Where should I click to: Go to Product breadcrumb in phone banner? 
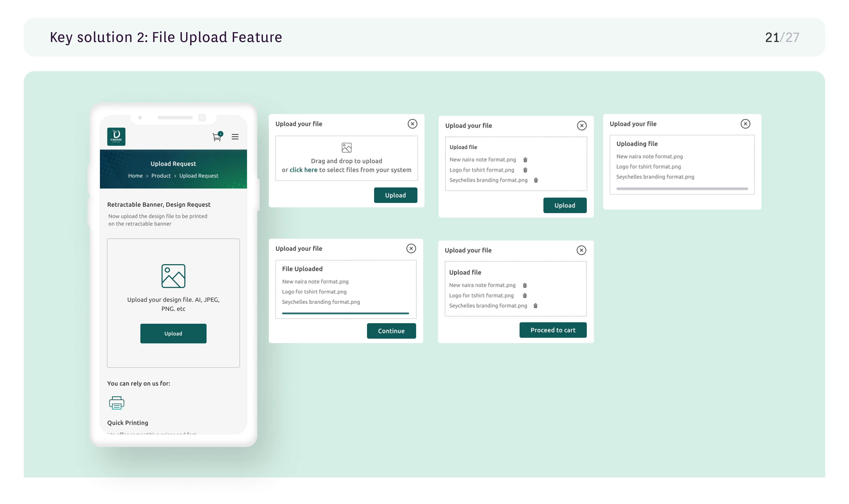pyautogui.click(x=161, y=176)
